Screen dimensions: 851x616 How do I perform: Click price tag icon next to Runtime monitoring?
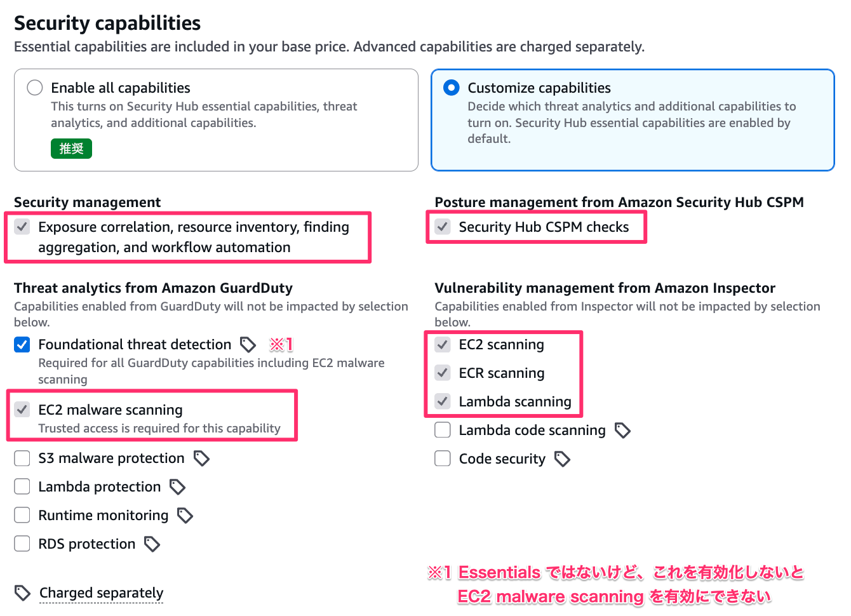(185, 516)
